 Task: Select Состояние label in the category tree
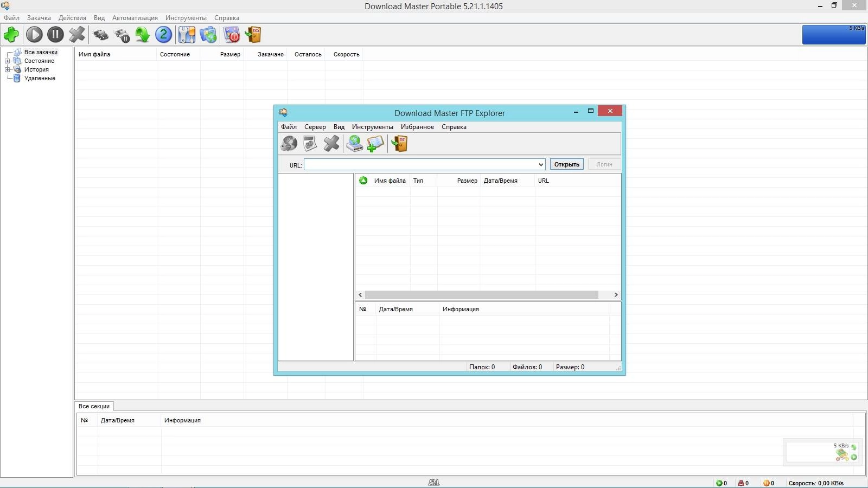39,61
